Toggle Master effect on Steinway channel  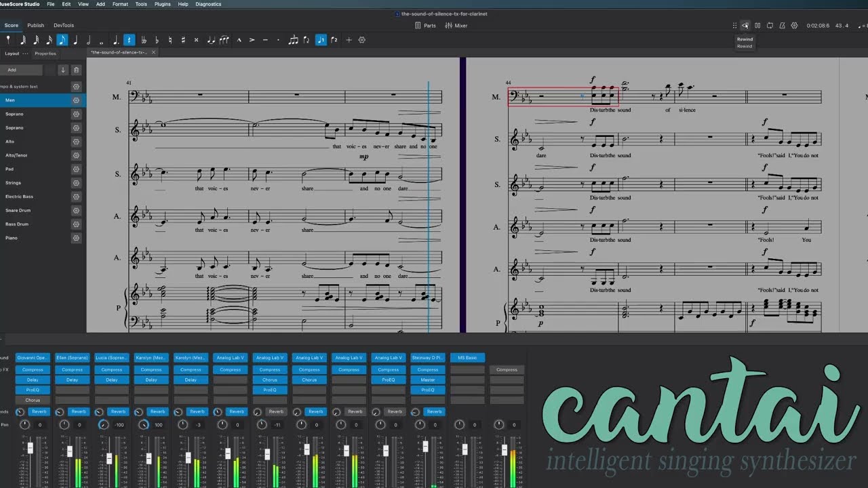428,380
